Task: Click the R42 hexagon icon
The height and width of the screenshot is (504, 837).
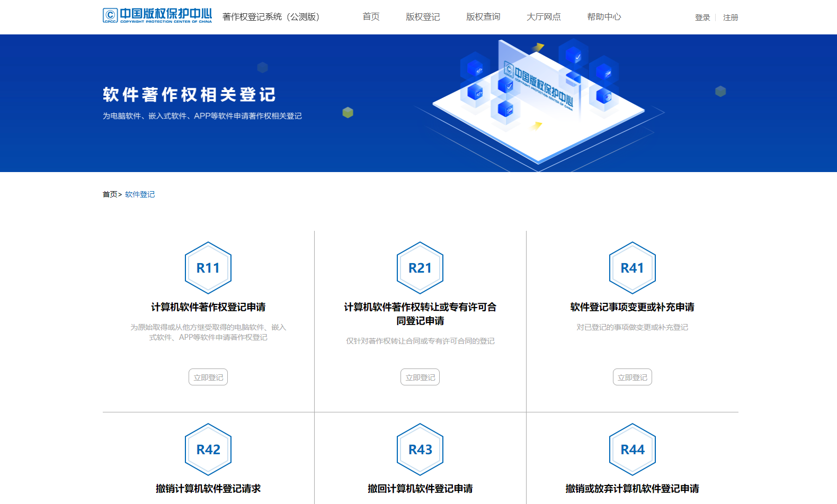Action: click(208, 449)
